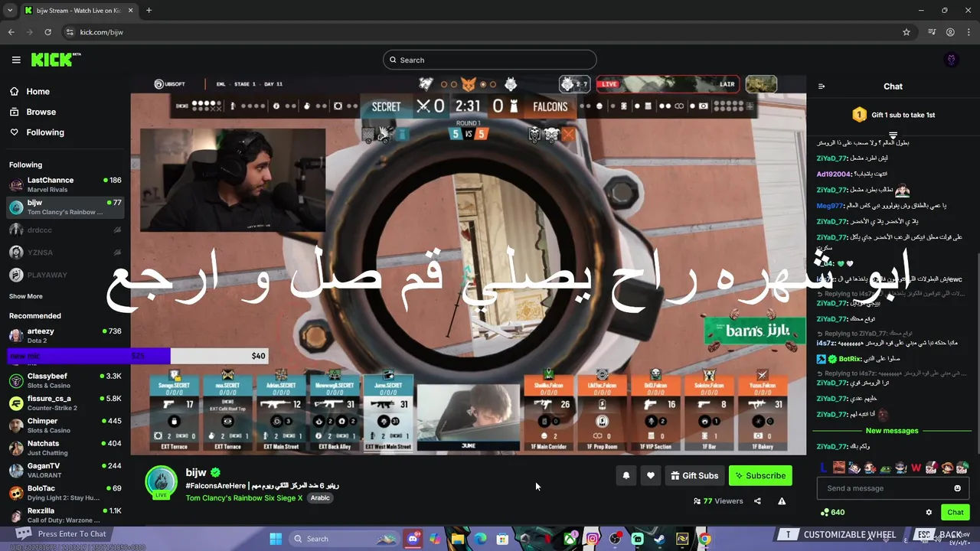Open the Kick hamburger menu

click(16, 60)
